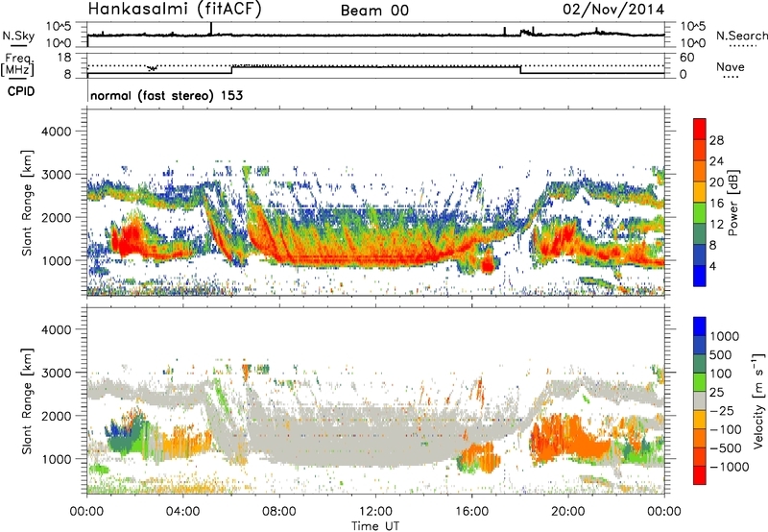Image resolution: width=768 pixels, height=532 pixels.
Task: Click the '2000' tick on velocity panel axis
Action: 57,416
